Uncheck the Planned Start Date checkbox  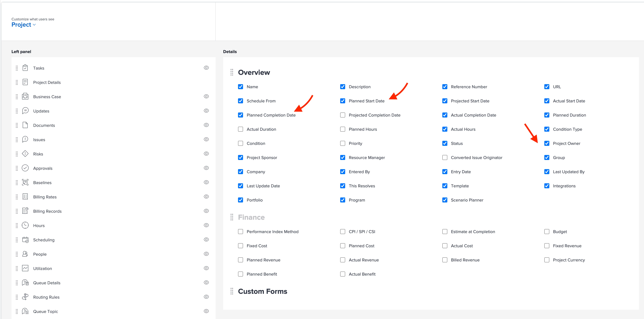coord(343,101)
